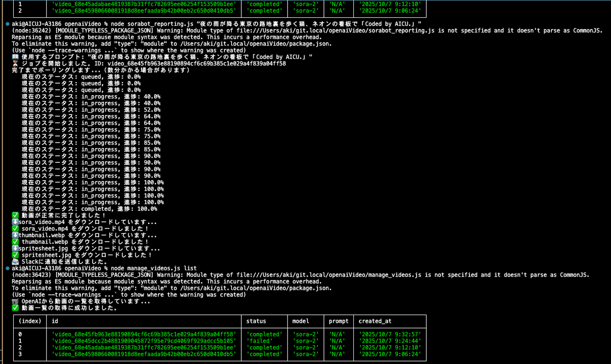Viewport: 611px width, 364px height.
Task: Click the in_progress 進捗: 52.0% status line
Action: click(91, 110)
